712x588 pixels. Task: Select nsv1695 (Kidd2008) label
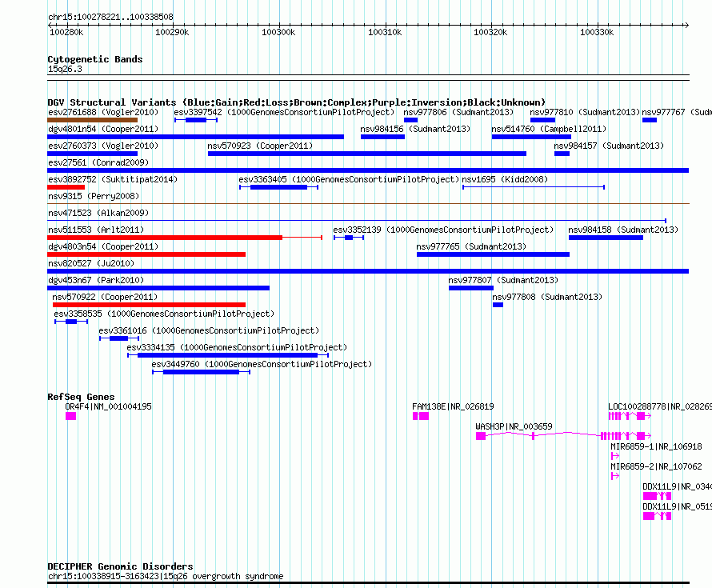pyautogui.click(x=505, y=179)
